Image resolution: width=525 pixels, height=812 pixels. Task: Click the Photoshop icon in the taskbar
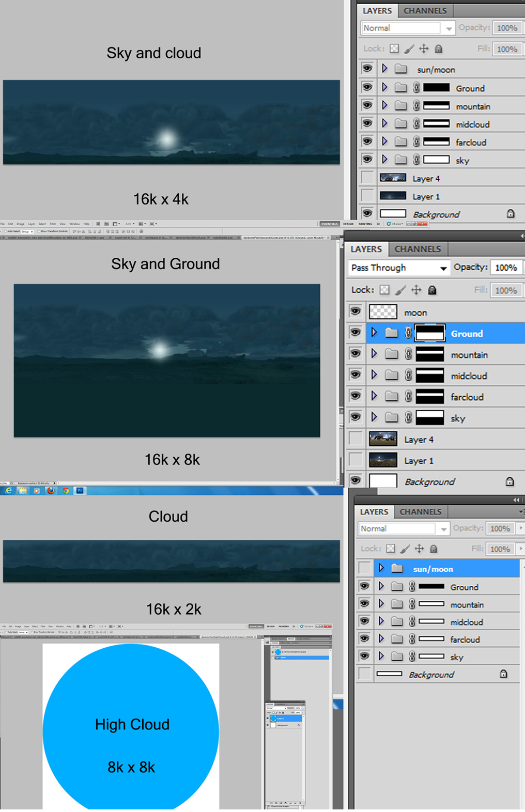tap(80, 491)
